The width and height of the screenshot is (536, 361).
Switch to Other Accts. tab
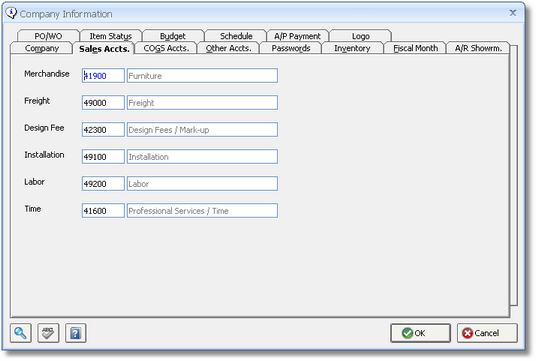coord(228,48)
